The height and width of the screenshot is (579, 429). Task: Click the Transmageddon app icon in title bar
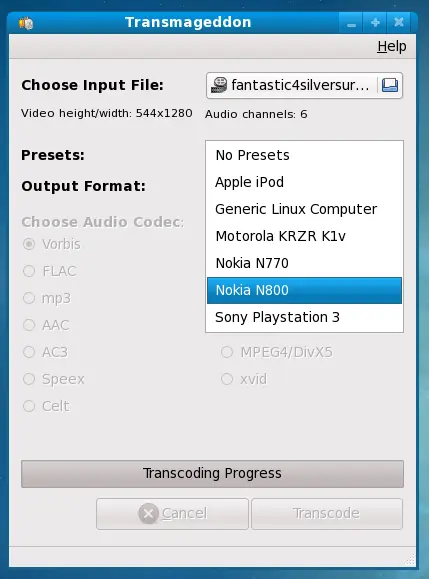tap(26, 23)
